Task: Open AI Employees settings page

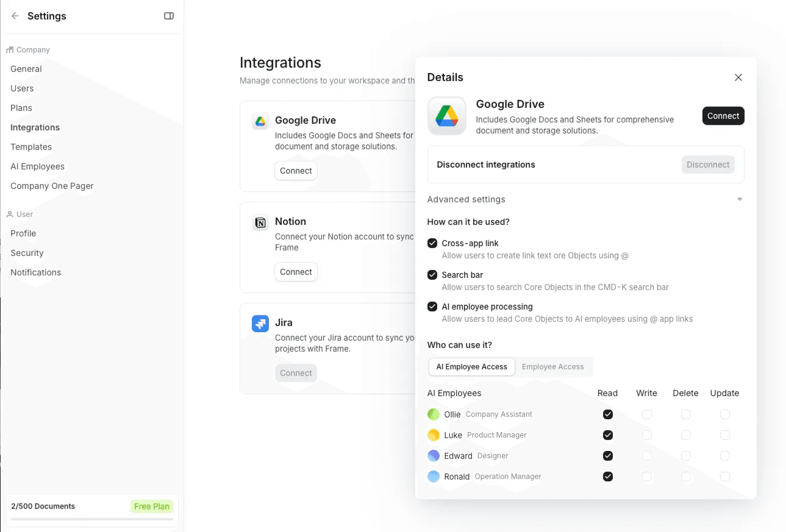Action: pos(37,166)
